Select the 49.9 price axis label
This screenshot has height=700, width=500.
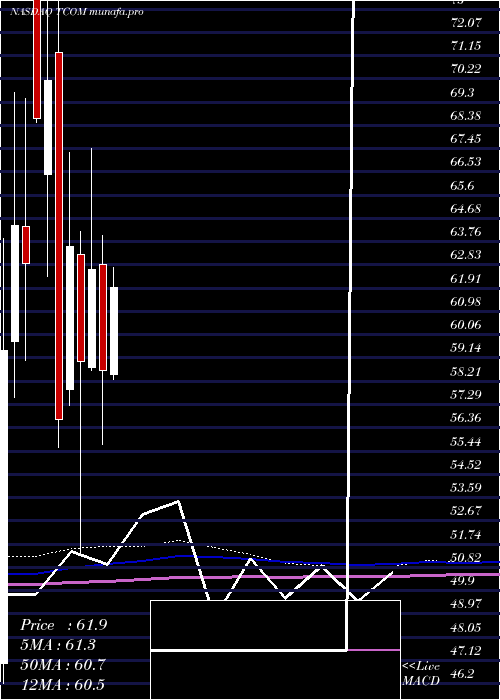463,581
